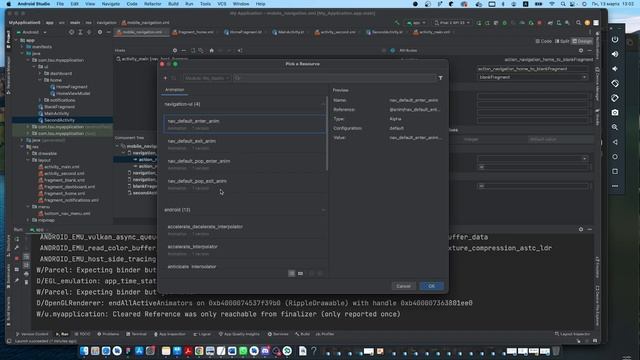Zoom emulator with magnifier icon
The width and height of the screenshot is (640, 360).
coord(615,127)
